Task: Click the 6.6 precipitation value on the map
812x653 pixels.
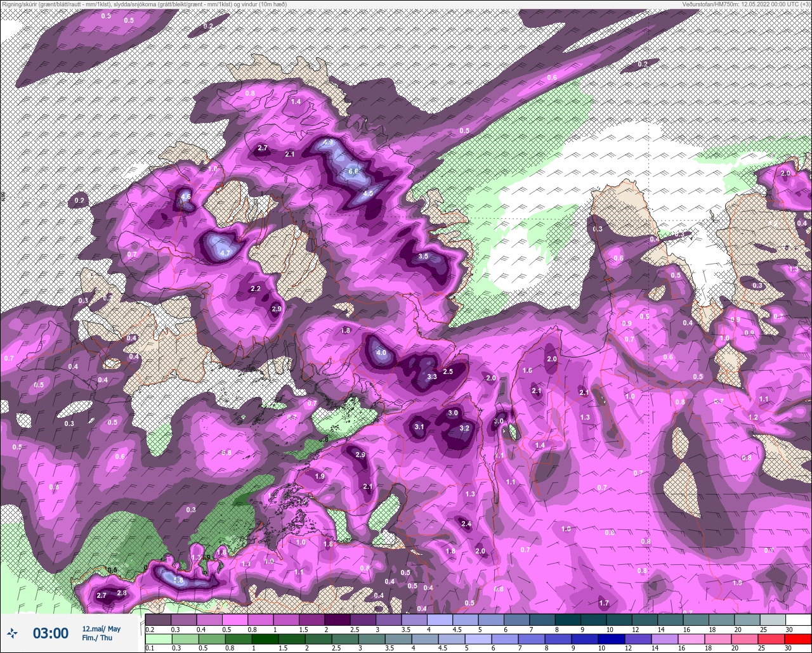Action: tap(353, 171)
